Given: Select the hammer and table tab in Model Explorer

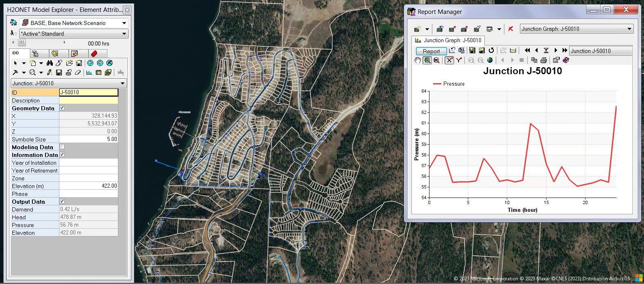Looking at the screenshot, I should click(39, 53).
